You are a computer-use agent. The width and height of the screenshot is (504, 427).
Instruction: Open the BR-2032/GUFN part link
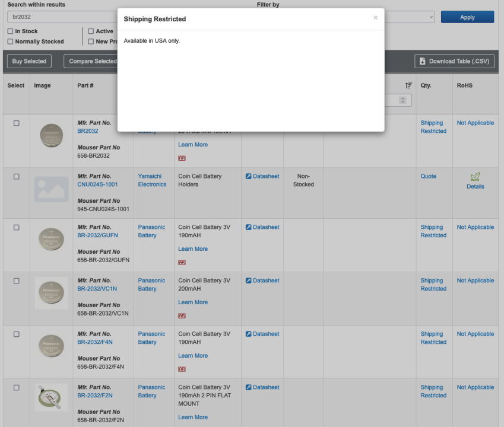coord(97,235)
